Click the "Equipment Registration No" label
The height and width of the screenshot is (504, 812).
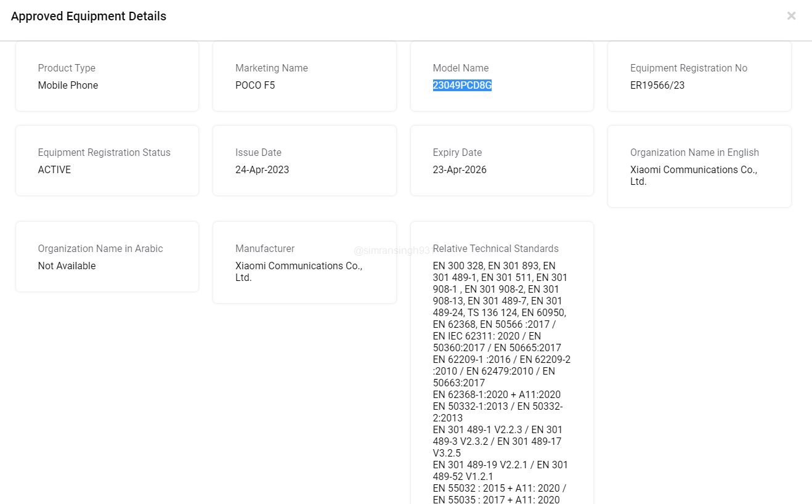[x=689, y=68]
